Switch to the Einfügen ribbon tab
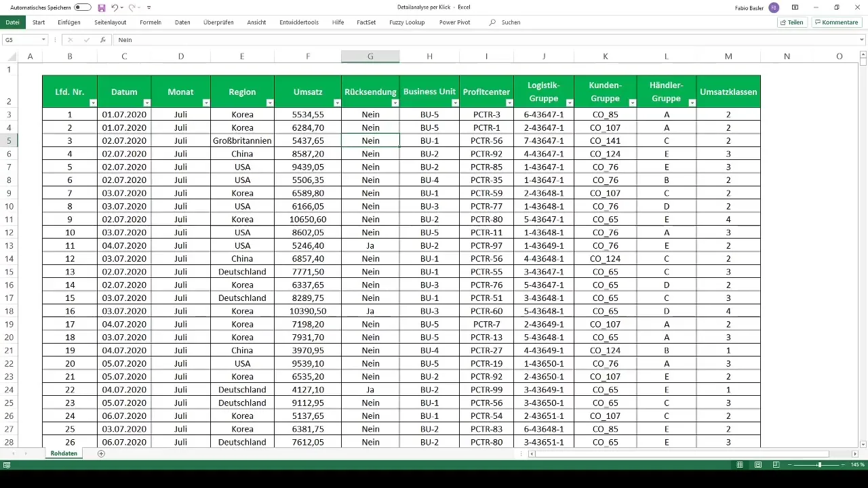Image resolution: width=868 pixels, height=488 pixels. coord(69,22)
